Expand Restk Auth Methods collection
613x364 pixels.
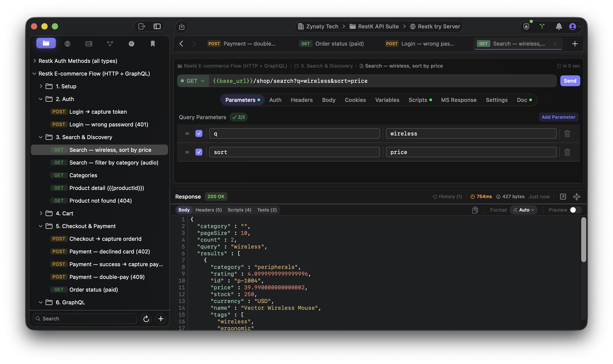(34, 61)
